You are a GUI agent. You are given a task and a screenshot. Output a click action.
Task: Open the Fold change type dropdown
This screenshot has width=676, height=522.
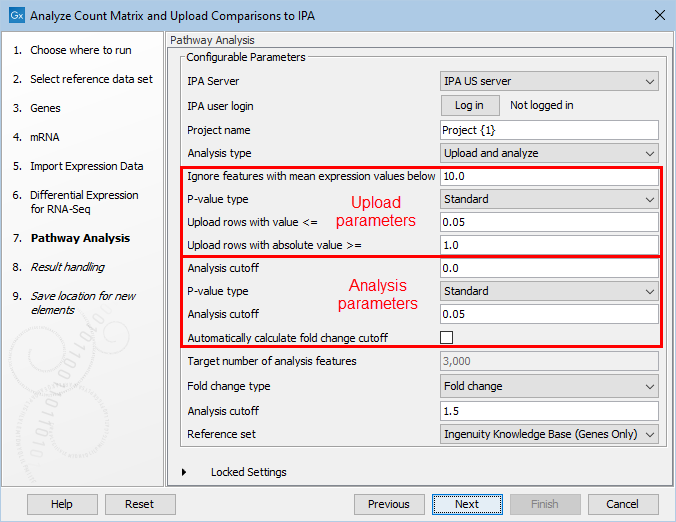549,386
